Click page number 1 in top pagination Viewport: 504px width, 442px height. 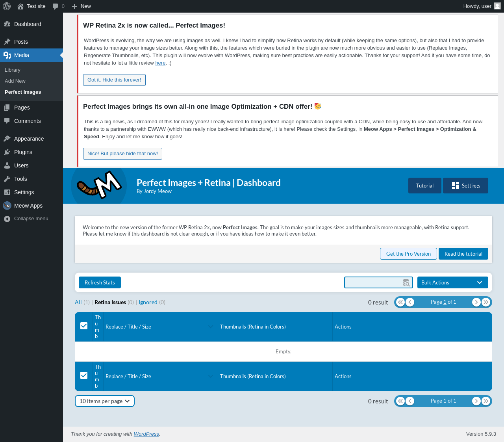(x=445, y=302)
